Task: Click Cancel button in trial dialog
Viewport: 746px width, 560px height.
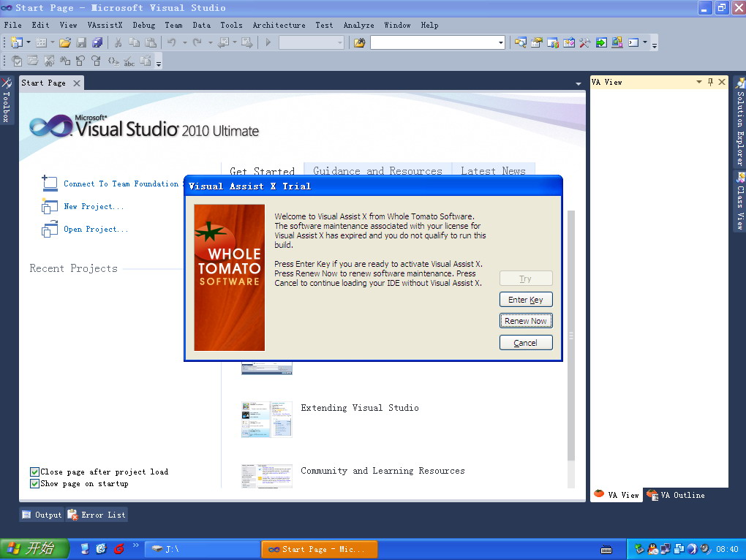Action: [526, 343]
